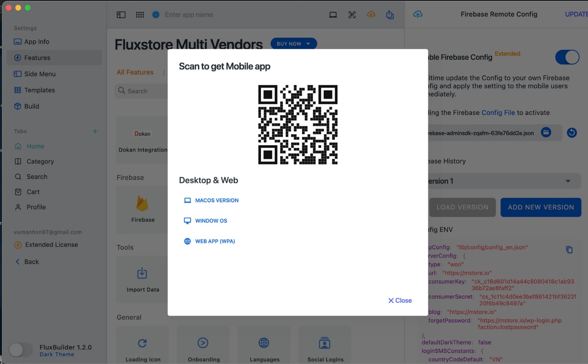The height and width of the screenshot is (364, 588).
Task: Click the FluxBuilder 1.2.0 version label
Action: click(65, 347)
